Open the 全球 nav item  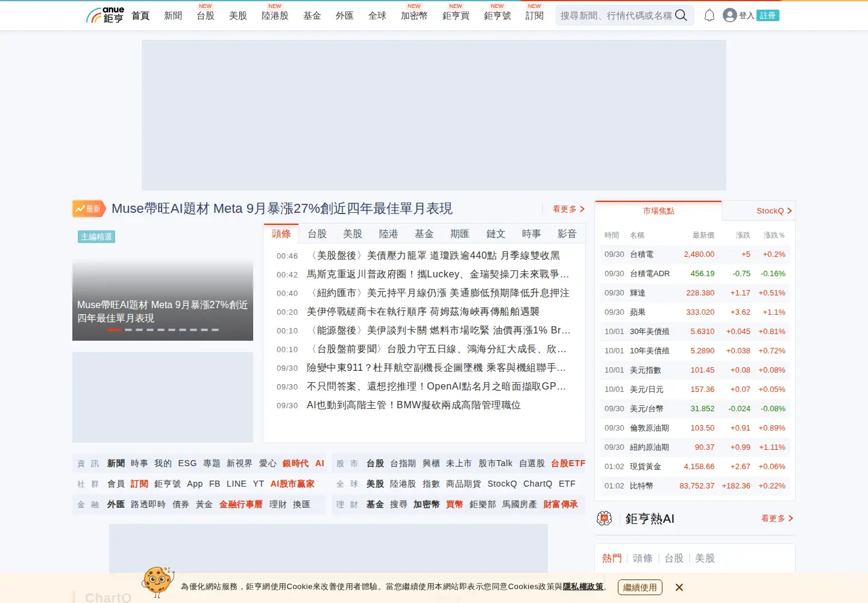point(377,16)
